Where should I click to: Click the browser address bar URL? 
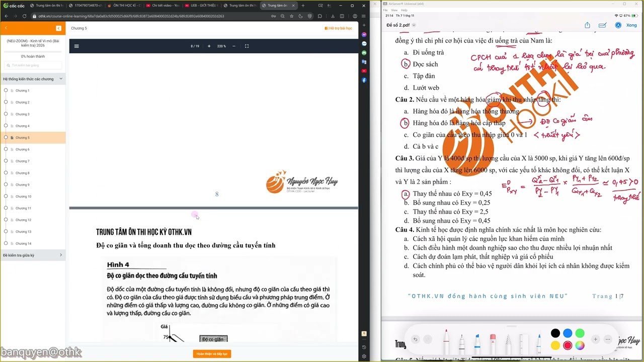(131, 16)
